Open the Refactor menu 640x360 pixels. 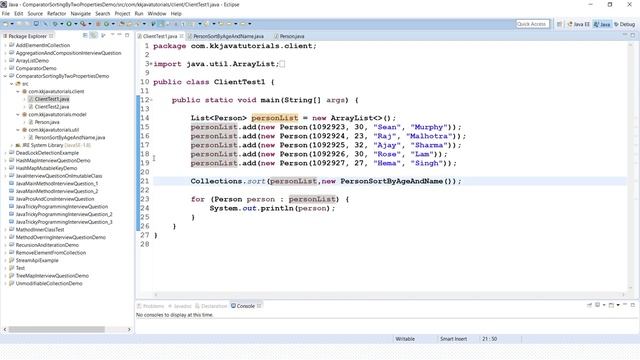(x=56, y=13)
